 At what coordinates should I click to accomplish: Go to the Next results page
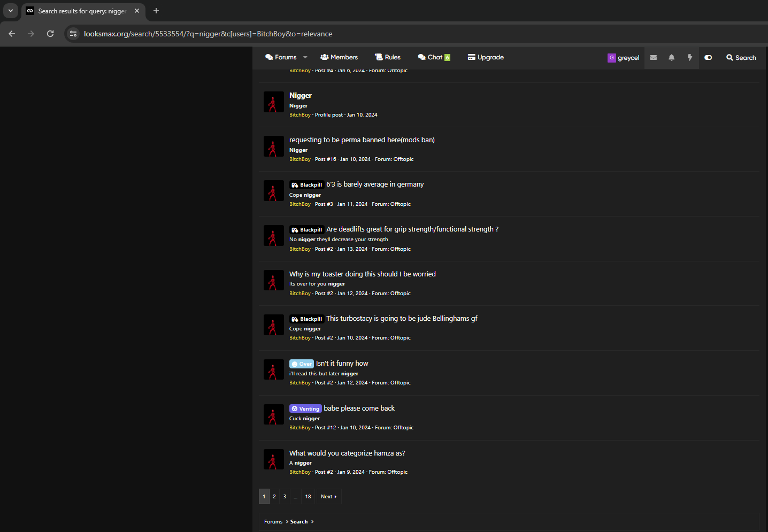329,497
